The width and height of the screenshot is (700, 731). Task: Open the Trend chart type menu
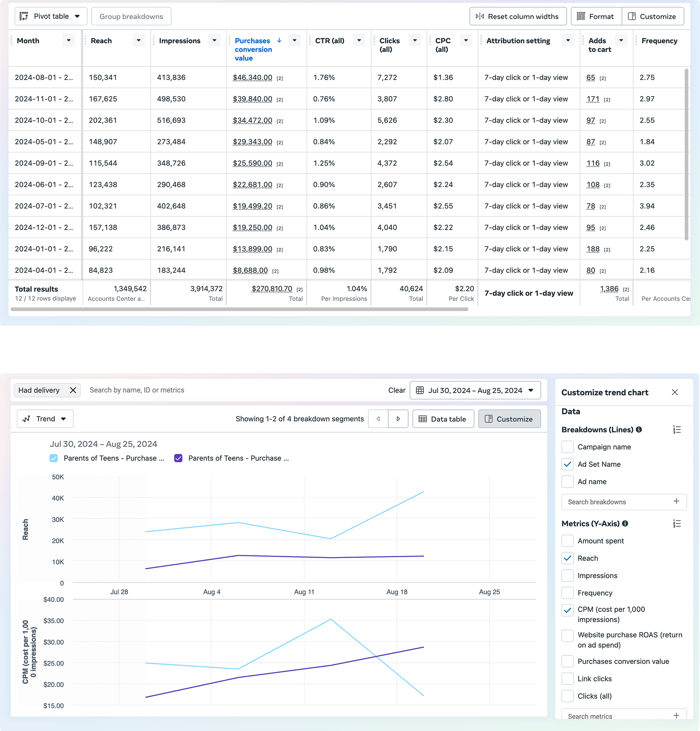(x=45, y=419)
